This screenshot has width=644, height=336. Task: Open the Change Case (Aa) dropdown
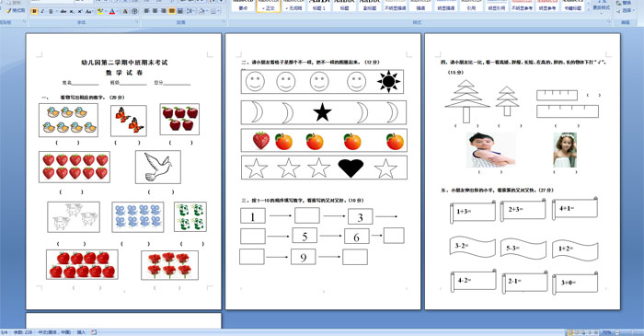coord(88,11)
